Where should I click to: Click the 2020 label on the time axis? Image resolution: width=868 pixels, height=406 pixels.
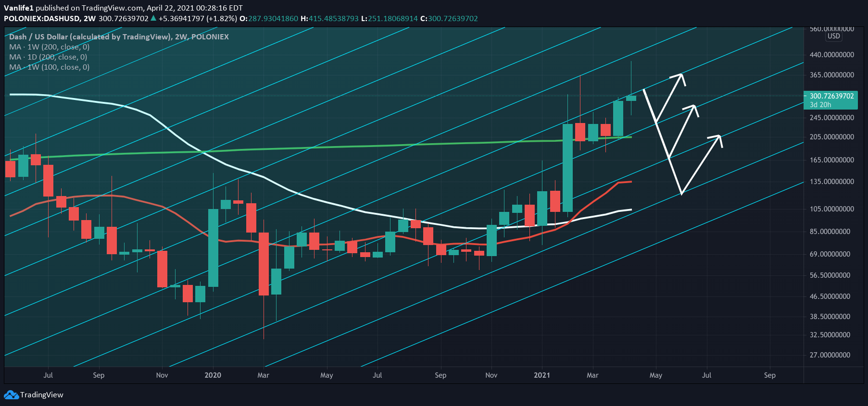click(x=213, y=375)
